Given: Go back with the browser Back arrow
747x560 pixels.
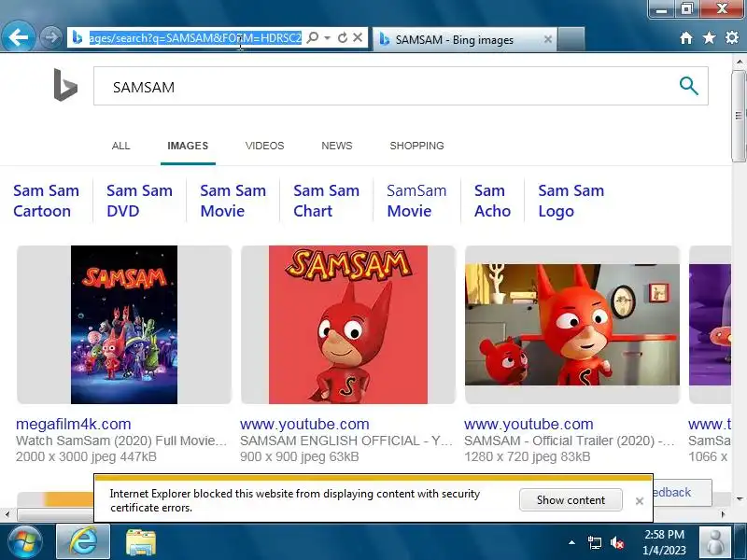Looking at the screenshot, I should pos(19,37).
